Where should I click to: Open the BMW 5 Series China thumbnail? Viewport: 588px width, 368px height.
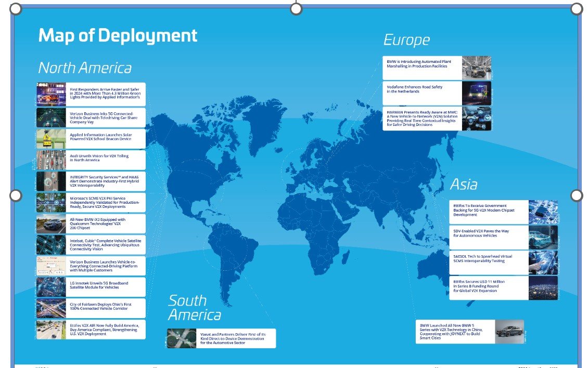click(509, 332)
